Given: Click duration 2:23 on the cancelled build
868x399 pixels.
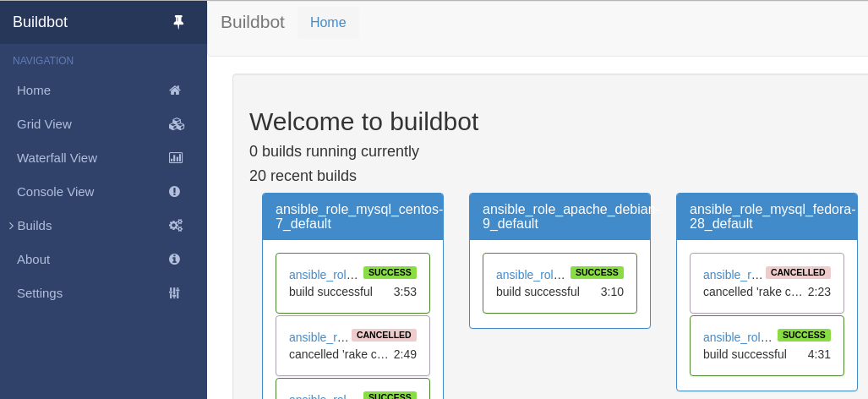Looking at the screenshot, I should 819,292.
